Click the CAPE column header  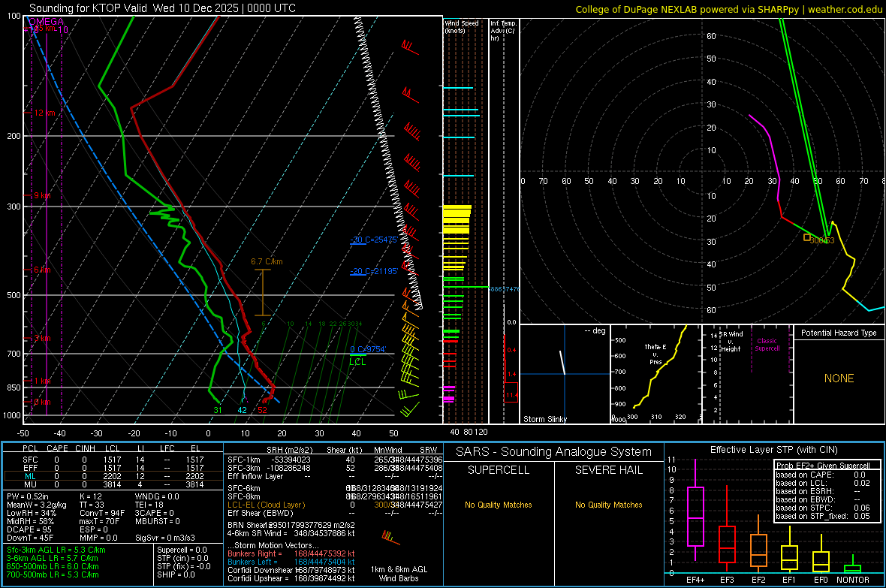57,448
